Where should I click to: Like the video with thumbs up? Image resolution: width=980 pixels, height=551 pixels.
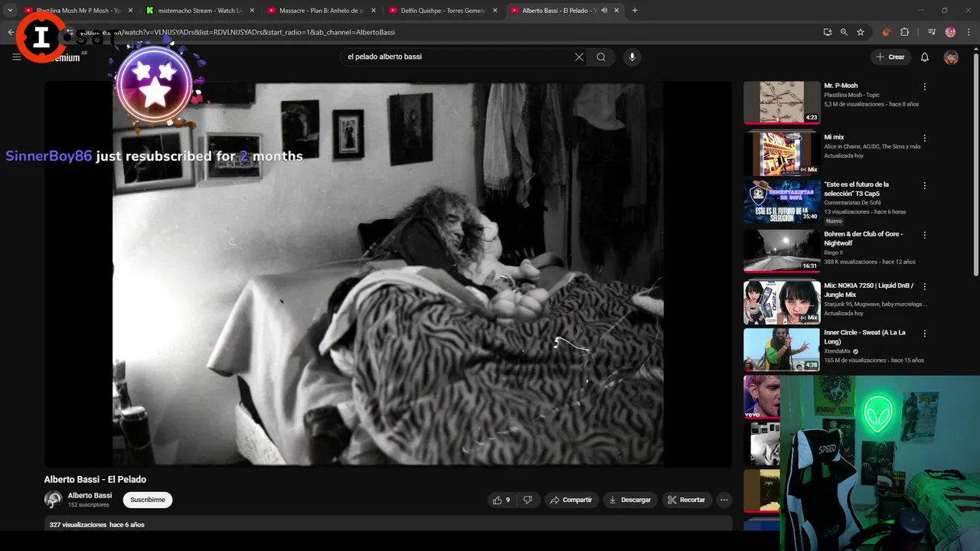(501, 500)
